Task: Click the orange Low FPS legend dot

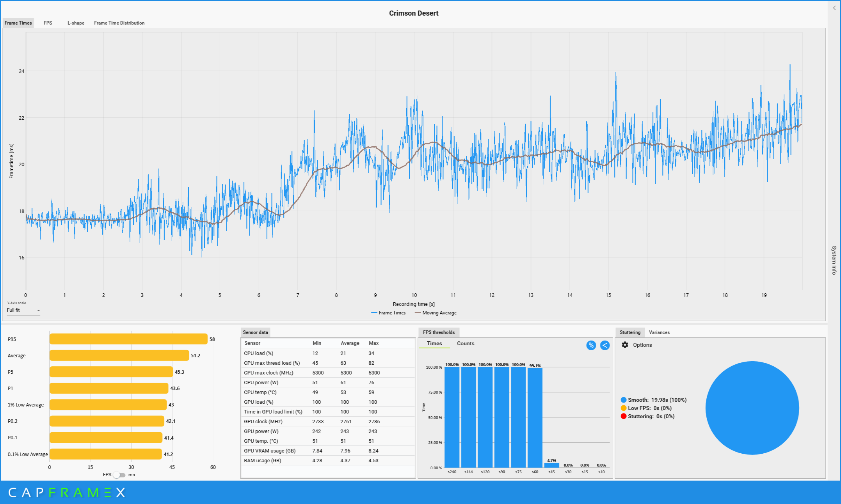Action: [x=623, y=408]
